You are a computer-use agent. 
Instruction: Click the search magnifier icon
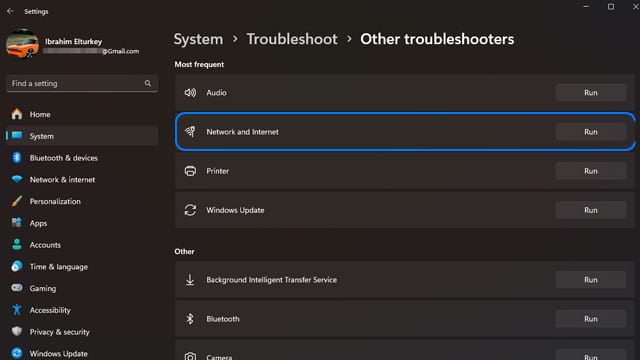coord(148,83)
